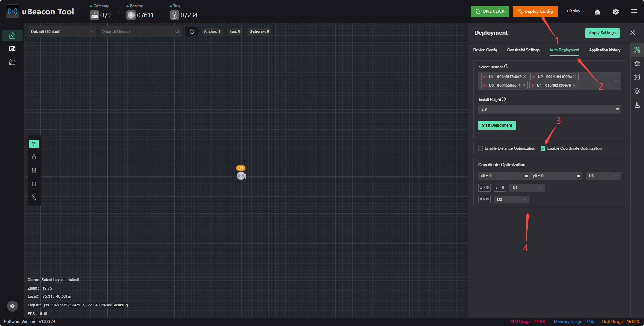Screen dimensions: 644x326
Task: Select the ruler measure tool in map toolbar
Action: [34, 197]
